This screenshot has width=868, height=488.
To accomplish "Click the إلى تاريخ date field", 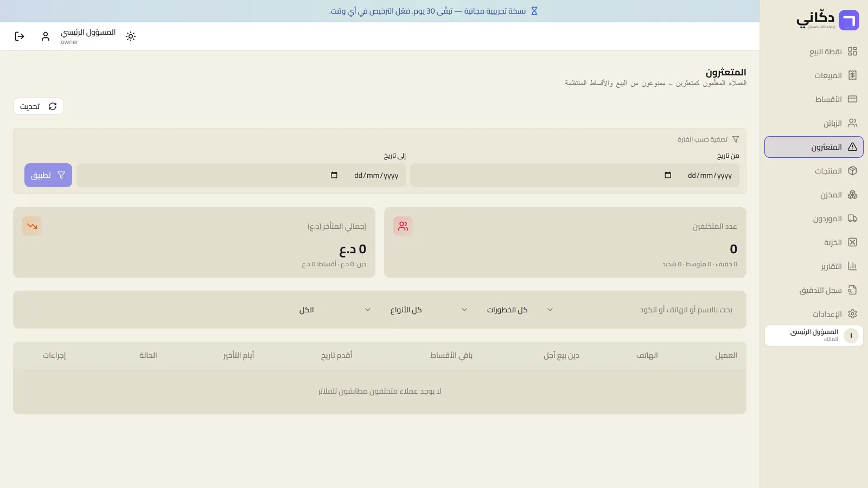I will coord(241,175).
